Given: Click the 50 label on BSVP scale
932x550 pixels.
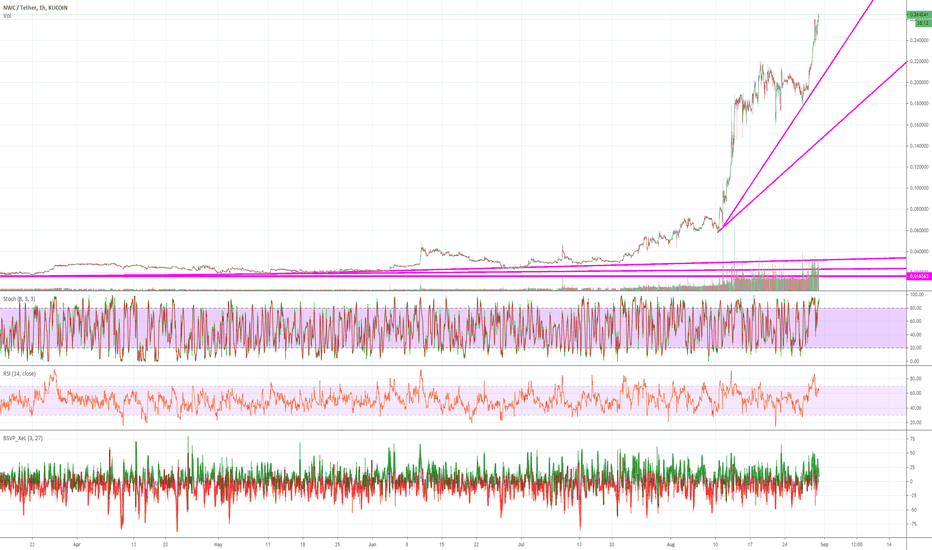Looking at the screenshot, I should pos(912,453).
